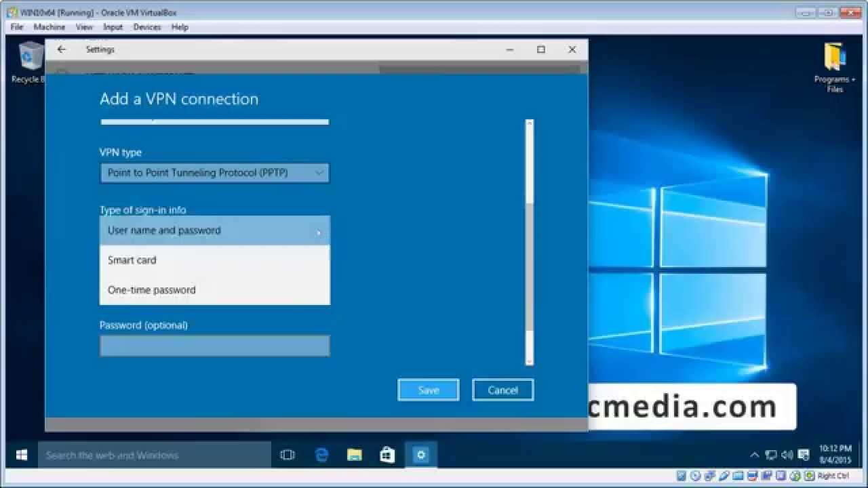Viewport: 868px width, 488px height.
Task: Open the Machine menu in VirtualBox
Action: 50,27
